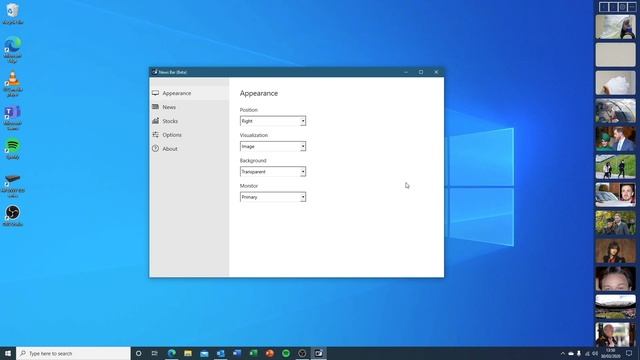The width and height of the screenshot is (640, 360).
Task: Open the Stocks settings section
Action: tap(189, 121)
